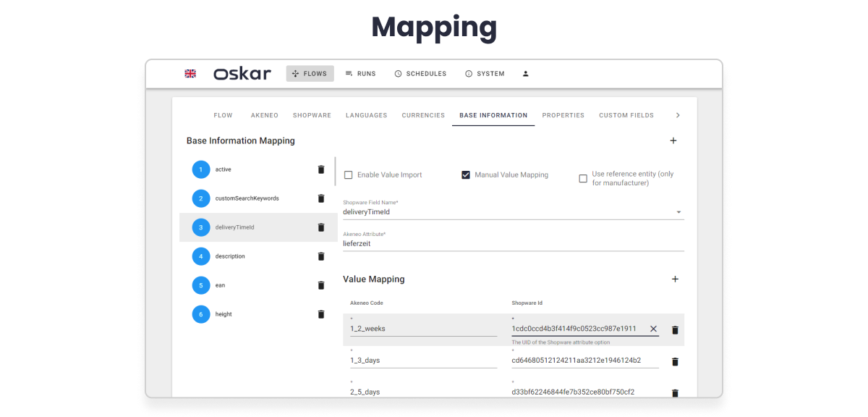Switch to the Shopware tab

point(312,115)
